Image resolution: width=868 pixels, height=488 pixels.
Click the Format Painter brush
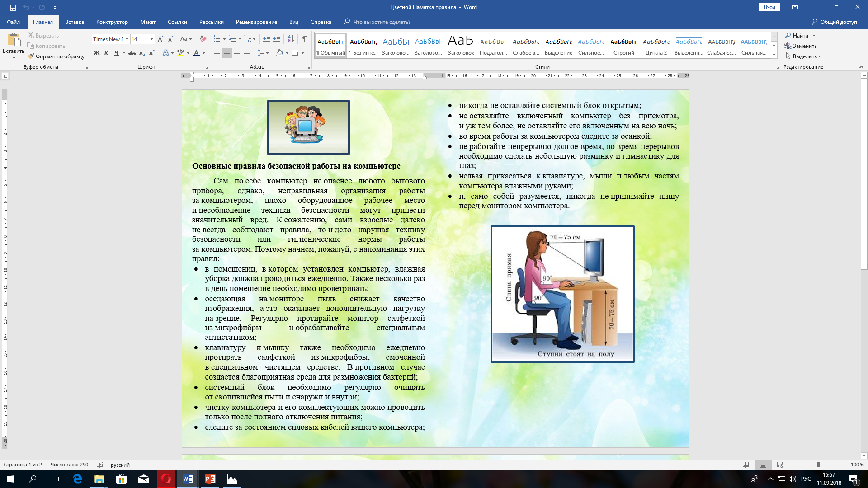click(56, 56)
